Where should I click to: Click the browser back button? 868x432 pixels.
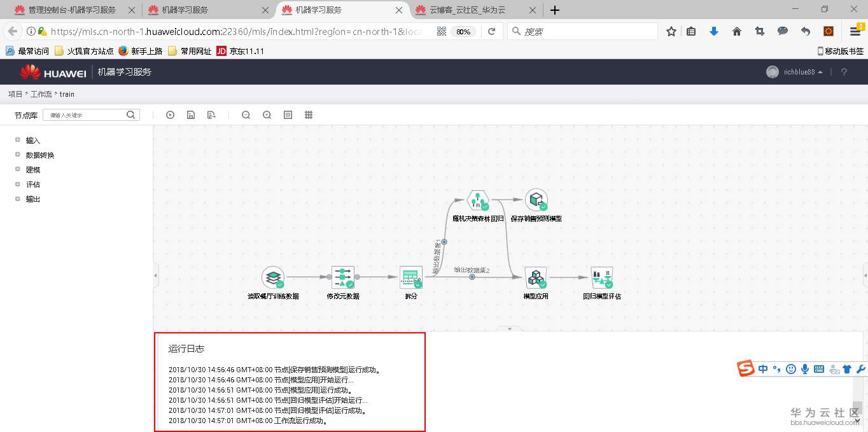(x=13, y=31)
